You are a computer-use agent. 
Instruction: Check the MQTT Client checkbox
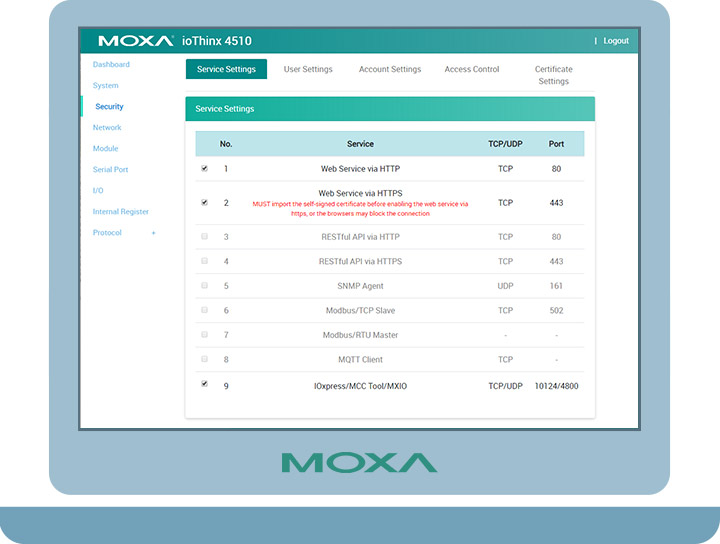click(204, 359)
